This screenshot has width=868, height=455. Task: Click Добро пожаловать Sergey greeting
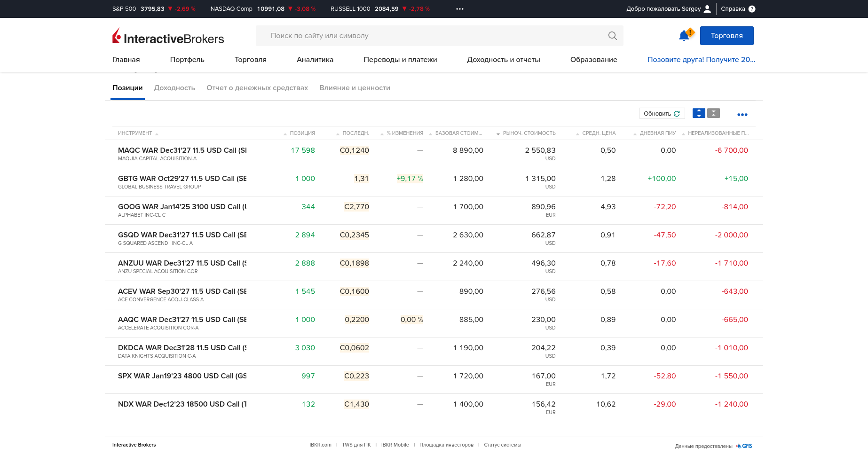pyautogui.click(x=663, y=9)
